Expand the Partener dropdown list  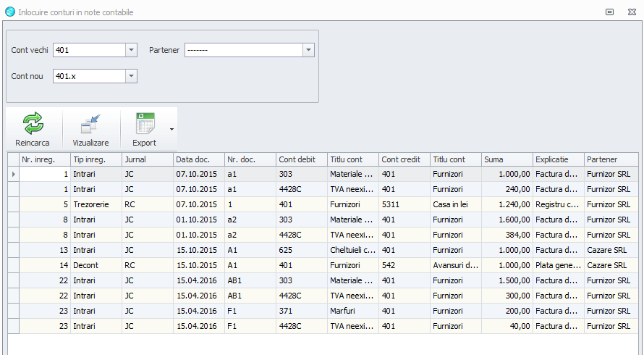click(x=308, y=50)
